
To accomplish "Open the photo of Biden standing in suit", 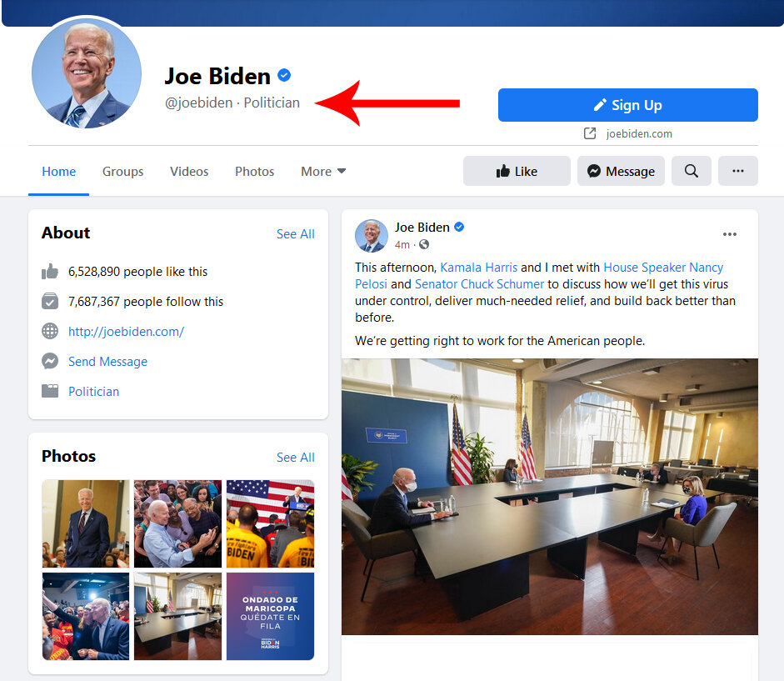I will pos(86,523).
